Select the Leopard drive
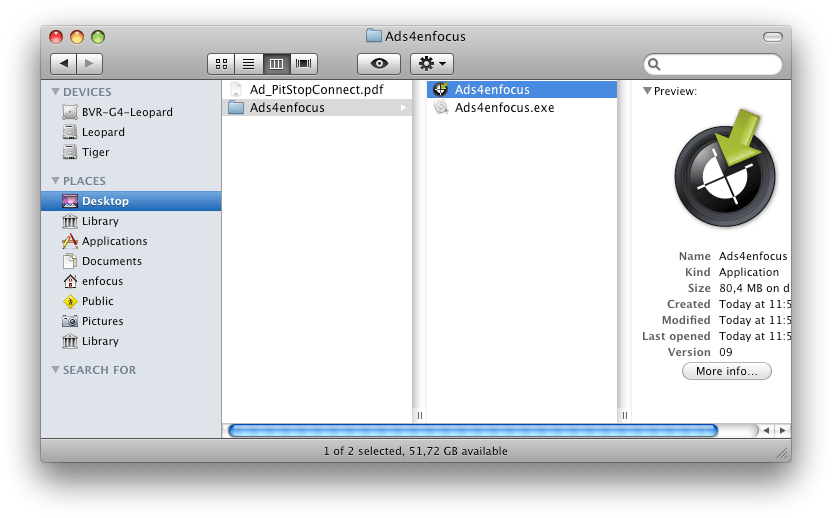This screenshot has width=832, height=518. tap(131, 132)
